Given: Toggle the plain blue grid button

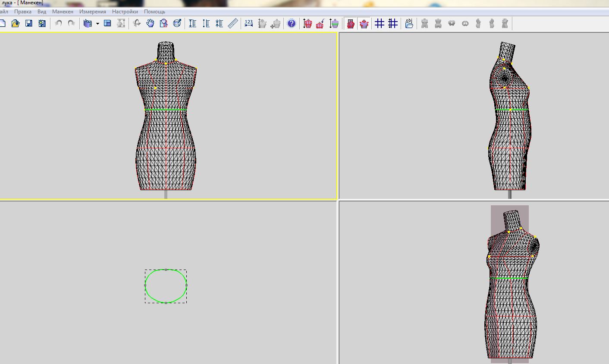Looking at the screenshot, I should (x=380, y=23).
